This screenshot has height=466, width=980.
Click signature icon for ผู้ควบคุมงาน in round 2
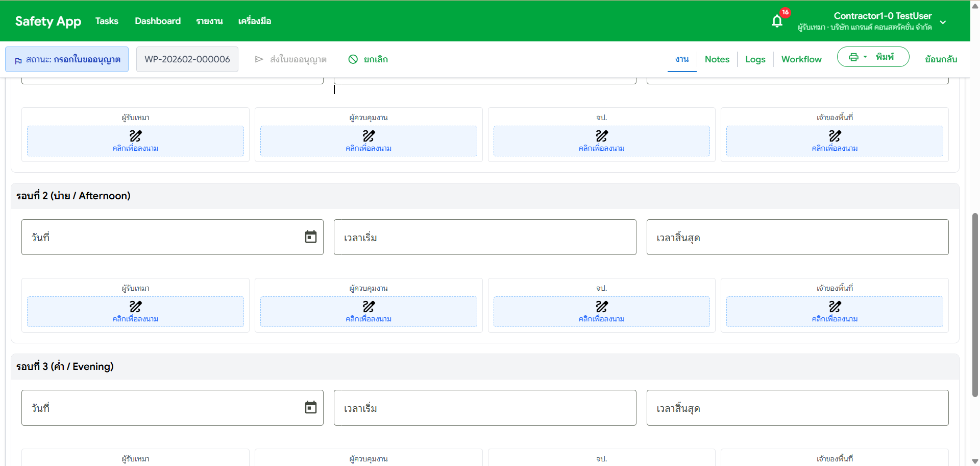click(x=369, y=307)
